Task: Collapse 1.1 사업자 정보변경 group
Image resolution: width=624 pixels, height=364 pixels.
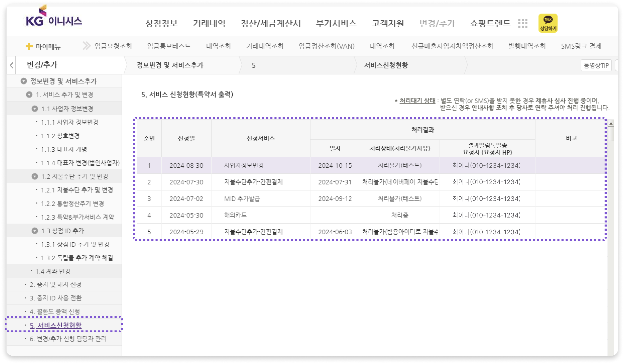Action: pos(35,109)
